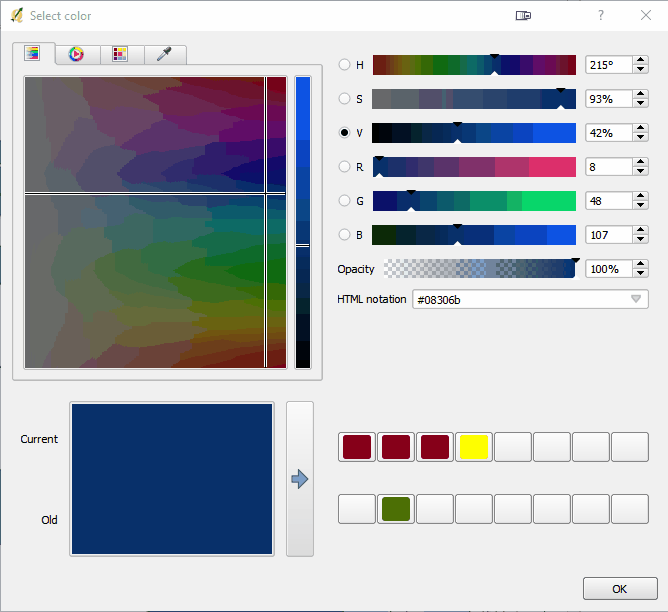Pick the yellow color swatch
The height and width of the screenshot is (612, 668).
coord(474,447)
